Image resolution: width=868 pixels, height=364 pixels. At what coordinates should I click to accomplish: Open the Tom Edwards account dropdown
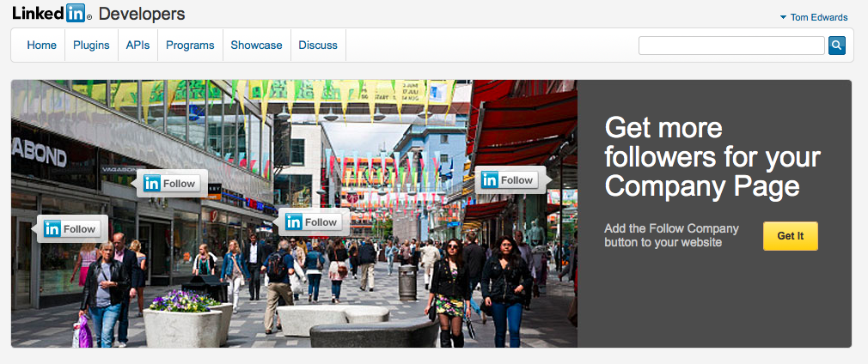click(813, 17)
